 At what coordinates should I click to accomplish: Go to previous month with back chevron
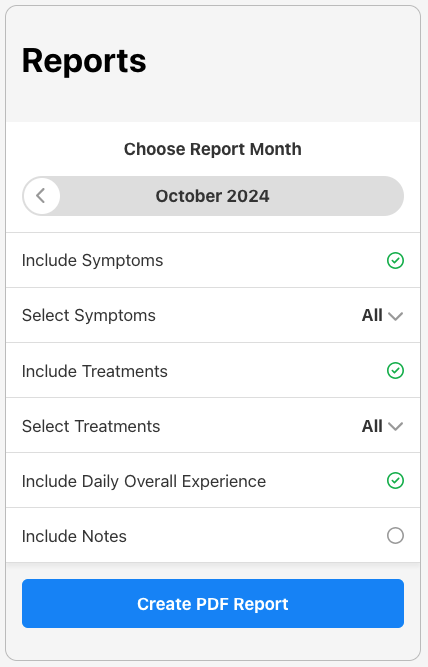[41, 196]
